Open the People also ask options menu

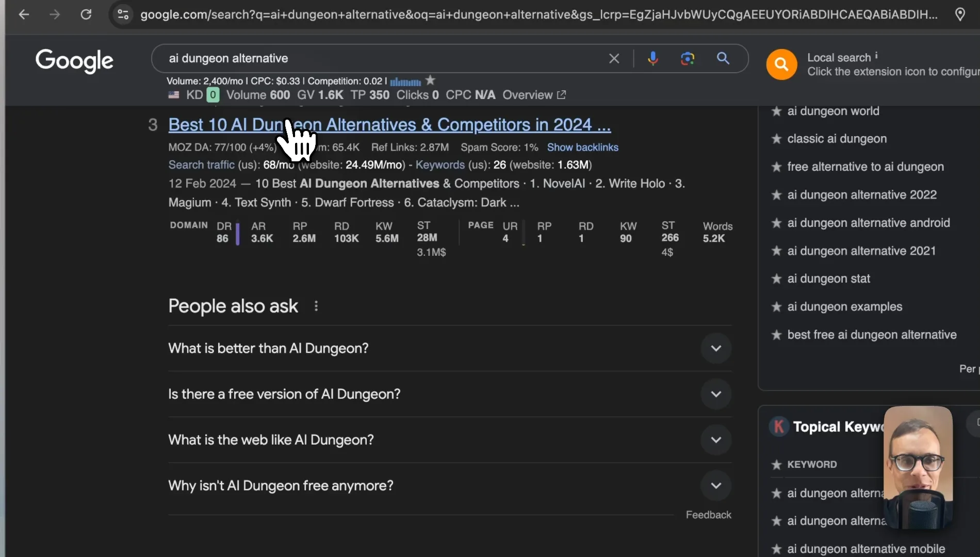316,306
